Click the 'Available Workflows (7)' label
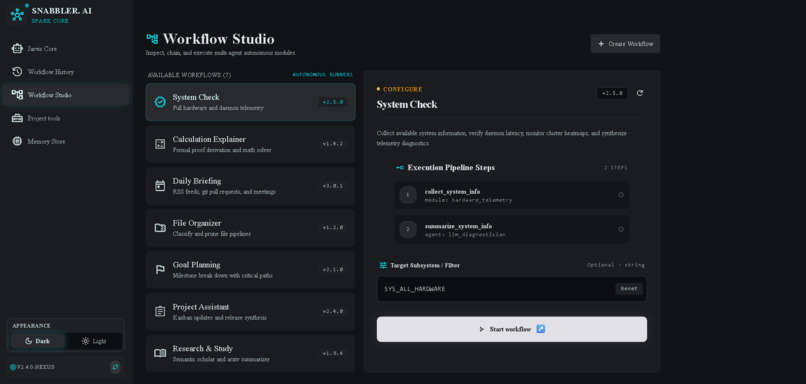This screenshot has height=384, width=806. point(189,75)
